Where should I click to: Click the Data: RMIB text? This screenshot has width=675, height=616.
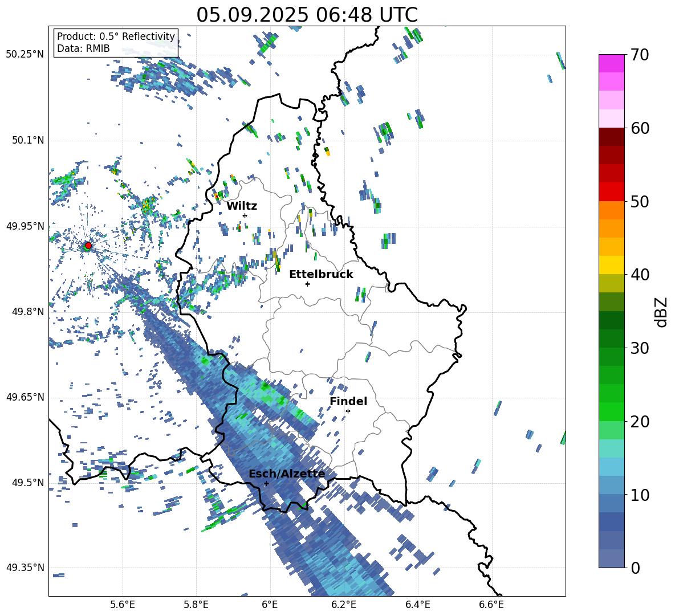83,48
